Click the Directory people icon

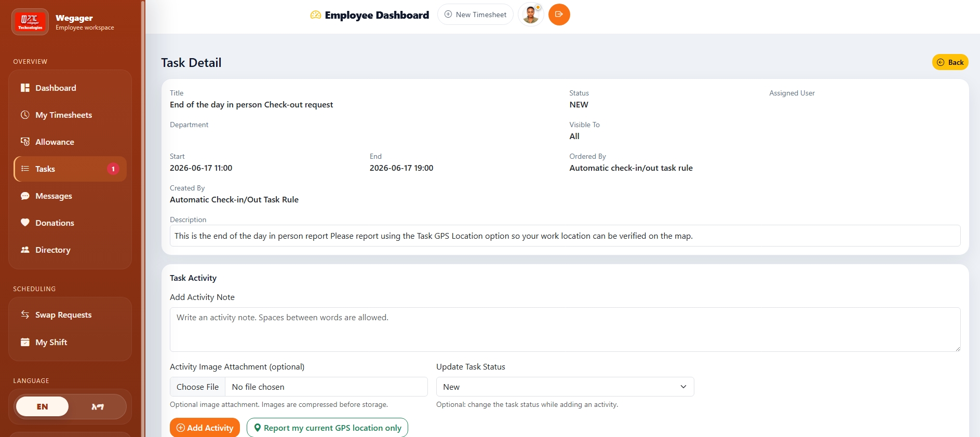point(25,250)
